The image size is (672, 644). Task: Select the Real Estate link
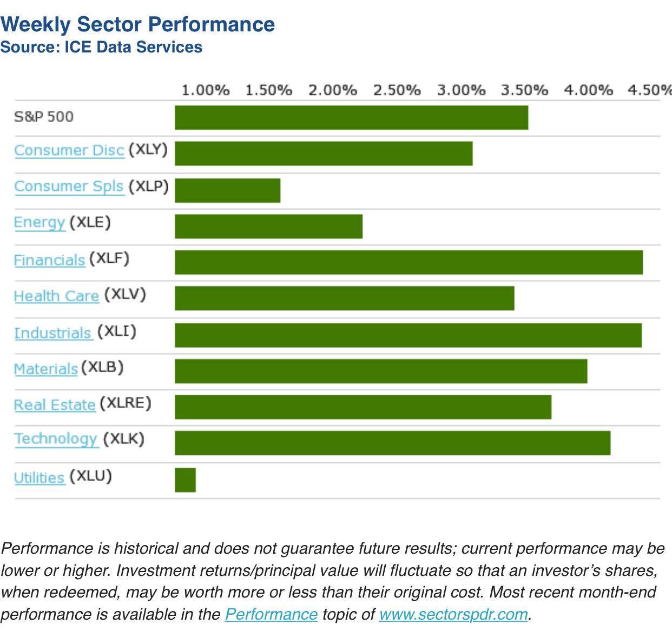[x=55, y=404]
